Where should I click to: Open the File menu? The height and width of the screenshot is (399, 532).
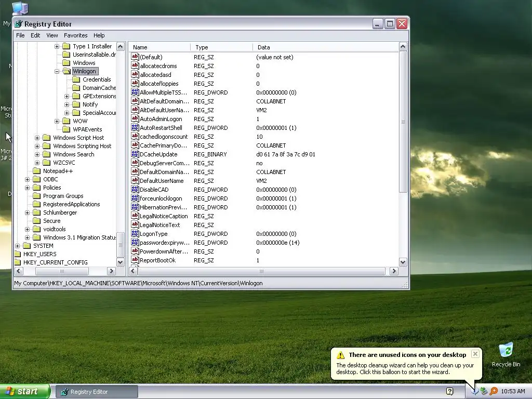click(20, 35)
